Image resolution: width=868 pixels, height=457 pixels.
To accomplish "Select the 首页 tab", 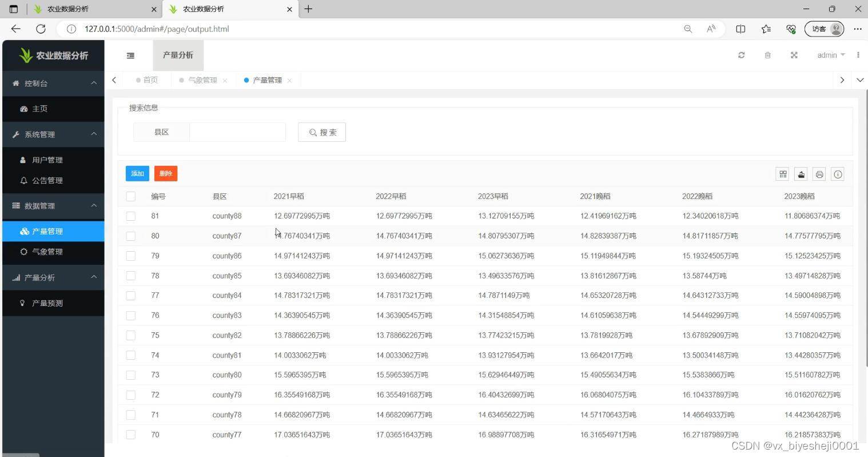I will pos(150,80).
